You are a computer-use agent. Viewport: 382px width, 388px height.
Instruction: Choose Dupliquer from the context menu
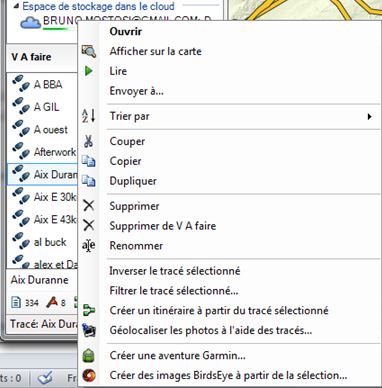133,181
